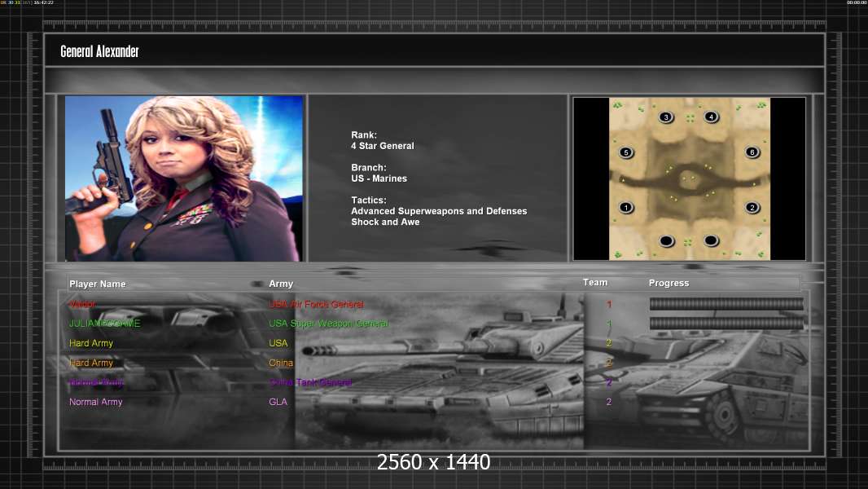Viewport: 868px width, 489px height.
Task: Click team number 2 in GLA row
Action: click(609, 402)
